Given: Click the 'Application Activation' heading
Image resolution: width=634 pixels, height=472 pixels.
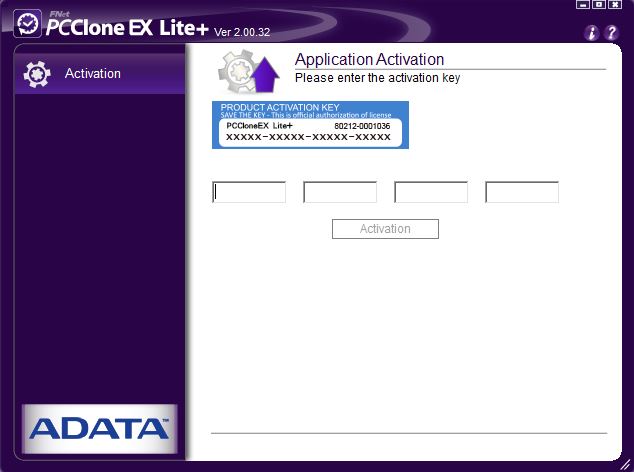Looking at the screenshot, I should pyautogui.click(x=370, y=60).
